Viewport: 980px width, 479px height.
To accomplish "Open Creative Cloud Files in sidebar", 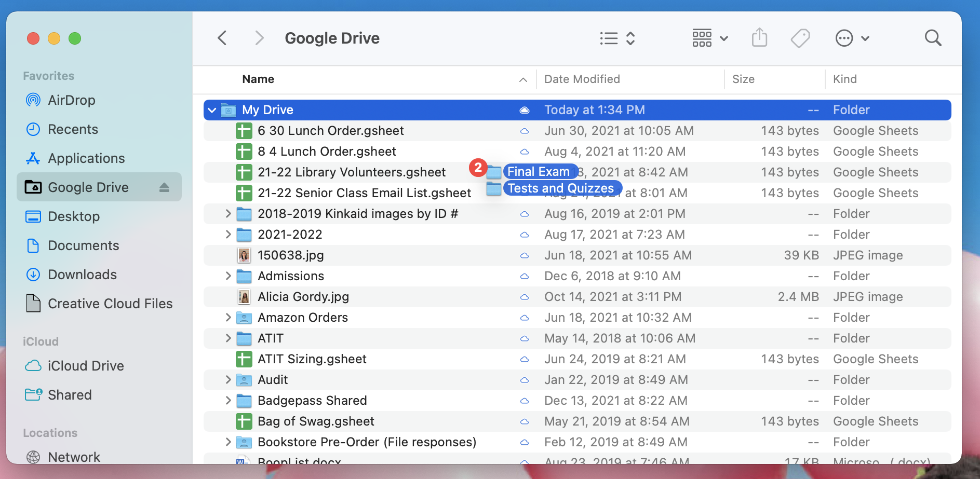I will [x=99, y=304].
